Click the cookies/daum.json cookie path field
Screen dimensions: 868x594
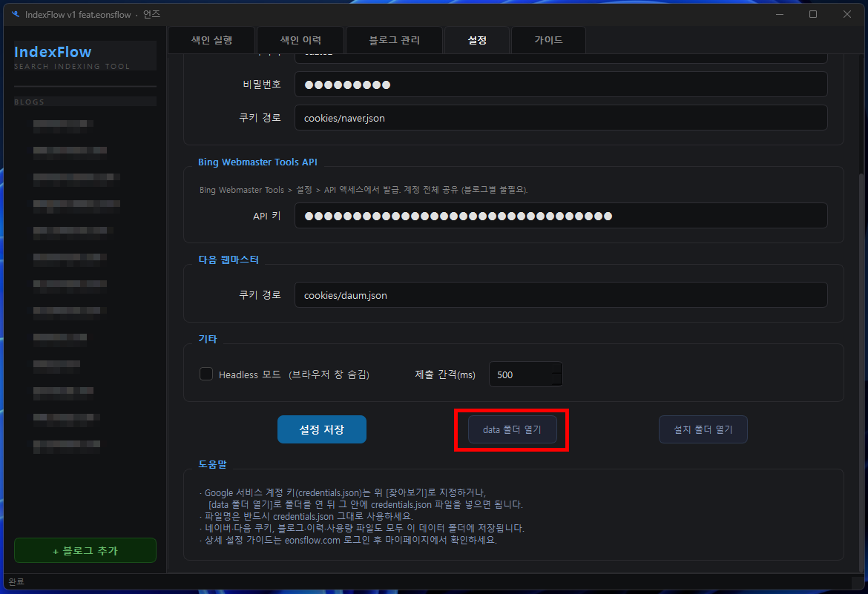[x=561, y=295]
